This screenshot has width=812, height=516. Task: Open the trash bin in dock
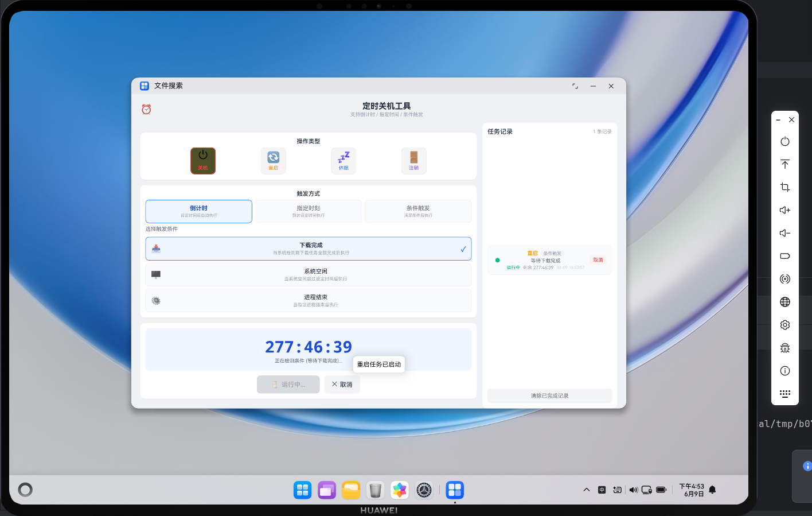click(376, 490)
